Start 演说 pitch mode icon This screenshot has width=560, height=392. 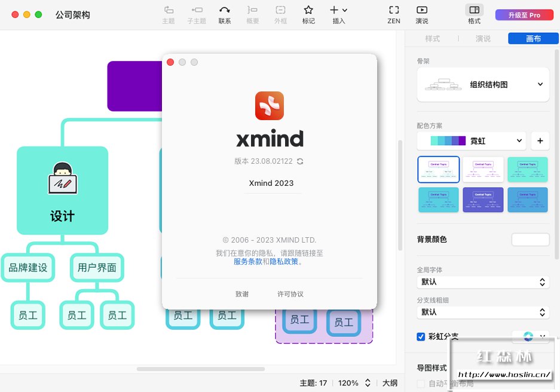pos(422,10)
